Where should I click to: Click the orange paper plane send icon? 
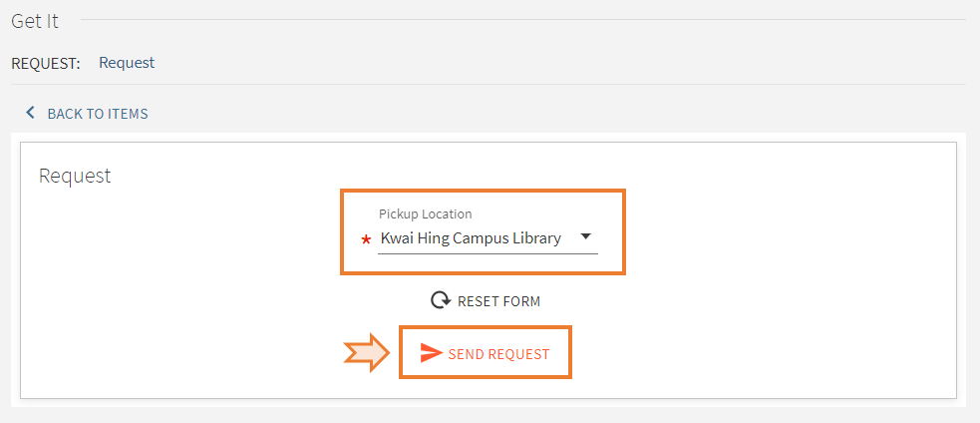pyautogui.click(x=431, y=353)
